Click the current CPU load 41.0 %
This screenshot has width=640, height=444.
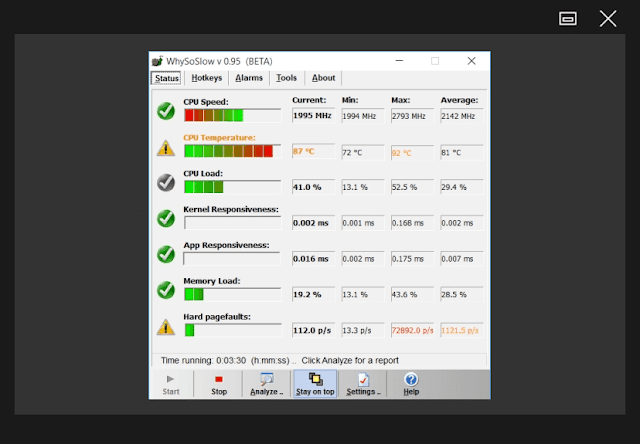pyautogui.click(x=313, y=187)
